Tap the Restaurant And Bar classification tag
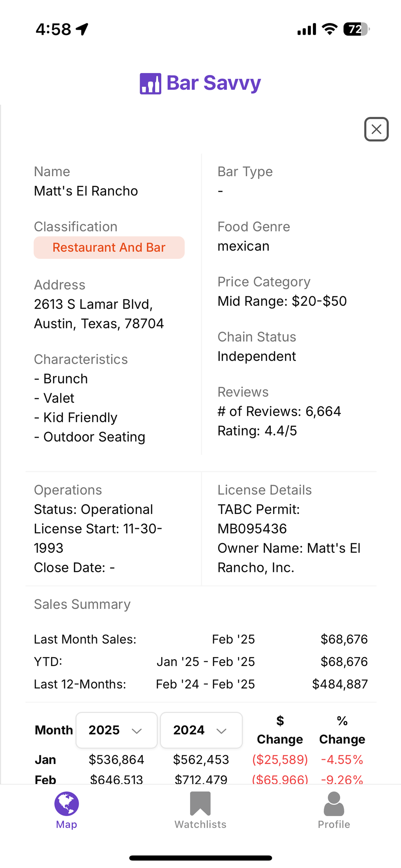The width and height of the screenshot is (401, 868). point(109,248)
